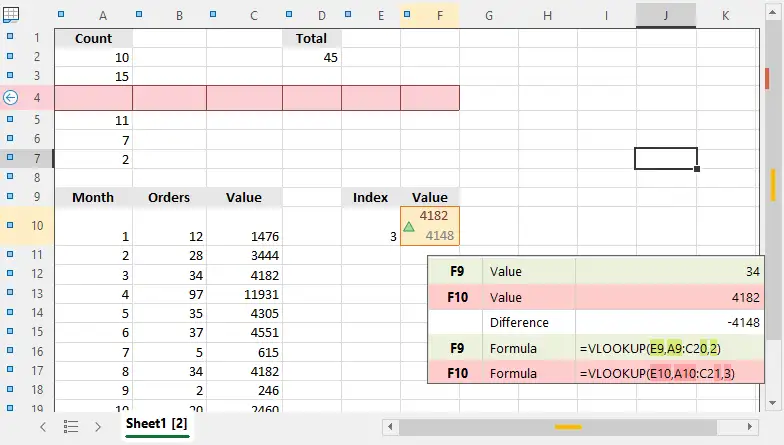This screenshot has height=445, width=784.
Task: Click the cell with value 1476
Action: (244, 226)
